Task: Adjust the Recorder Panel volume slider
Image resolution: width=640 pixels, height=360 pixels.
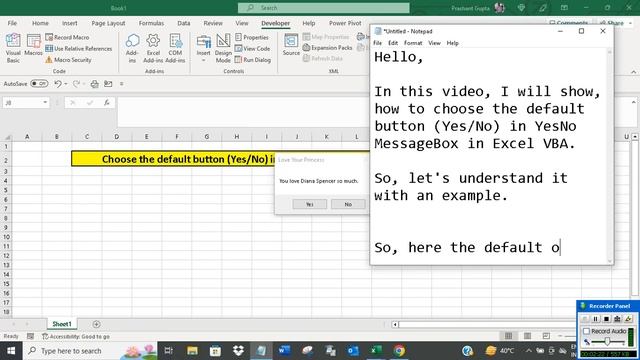Action: (607, 341)
